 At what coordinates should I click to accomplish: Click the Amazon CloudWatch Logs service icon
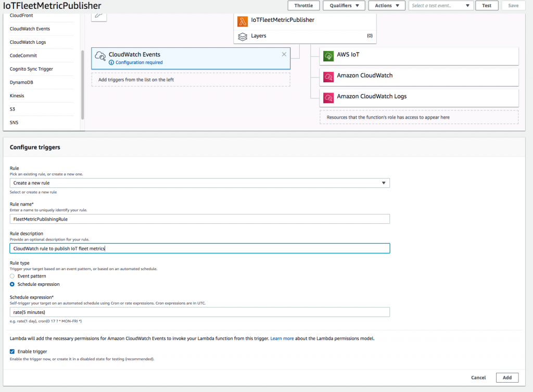tap(328, 98)
